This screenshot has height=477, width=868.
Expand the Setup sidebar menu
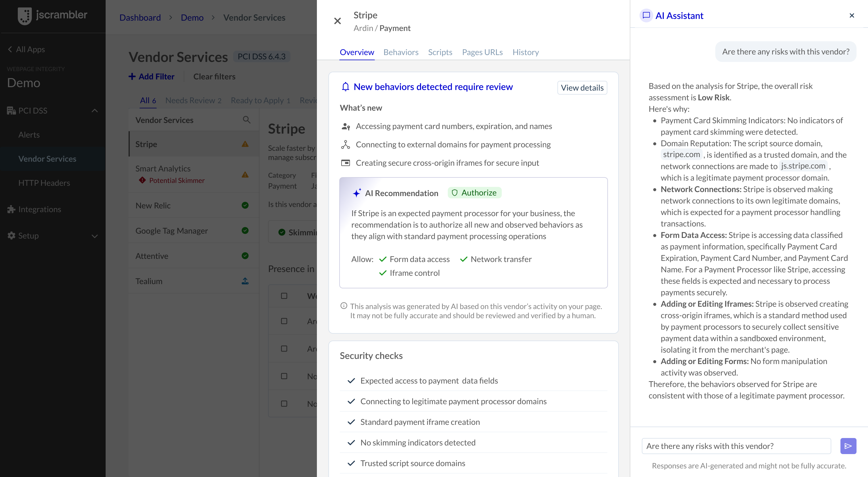tap(95, 236)
